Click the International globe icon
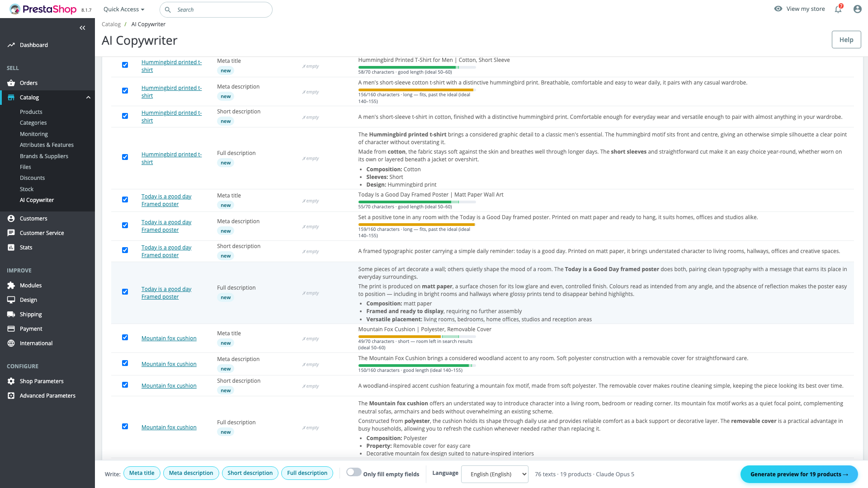Screen dimensions: 868x488 (x=11, y=343)
